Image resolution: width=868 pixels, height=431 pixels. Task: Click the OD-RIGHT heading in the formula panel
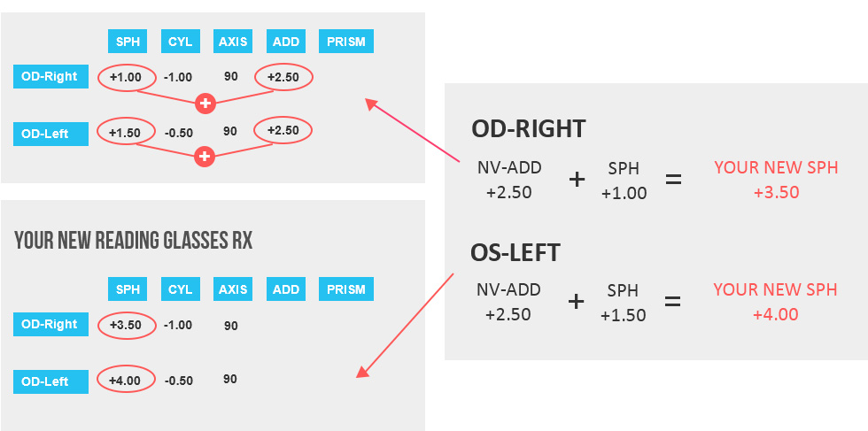click(x=528, y=129)
